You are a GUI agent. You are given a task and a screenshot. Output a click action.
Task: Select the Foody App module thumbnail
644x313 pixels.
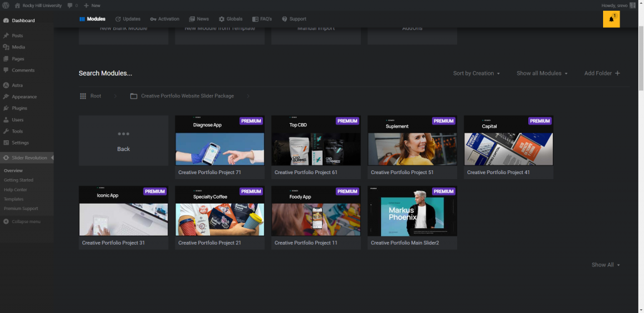(x=316, y=211)
